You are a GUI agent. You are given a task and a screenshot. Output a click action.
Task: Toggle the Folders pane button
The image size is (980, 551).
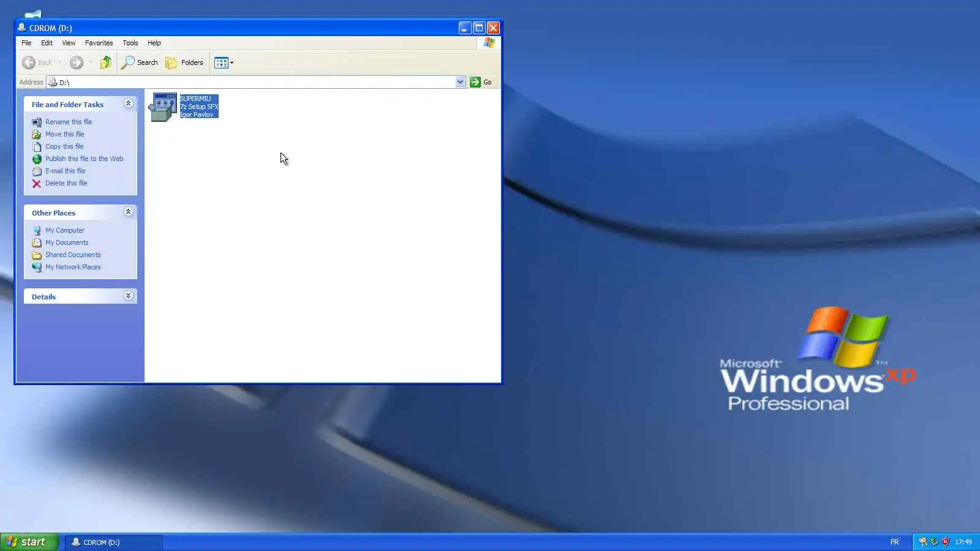184,62
